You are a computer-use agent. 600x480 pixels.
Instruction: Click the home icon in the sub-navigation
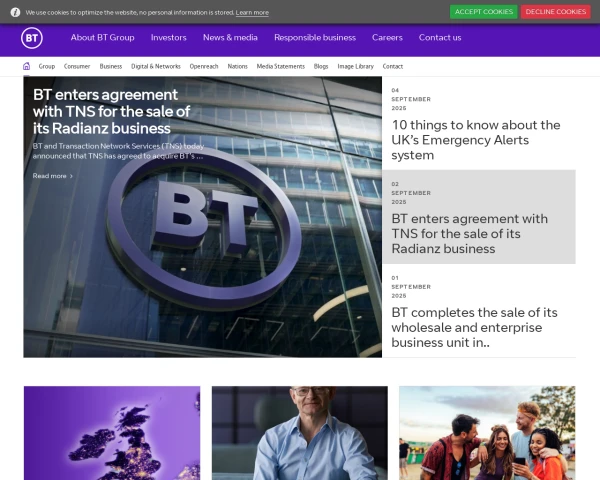coord(26,66)
